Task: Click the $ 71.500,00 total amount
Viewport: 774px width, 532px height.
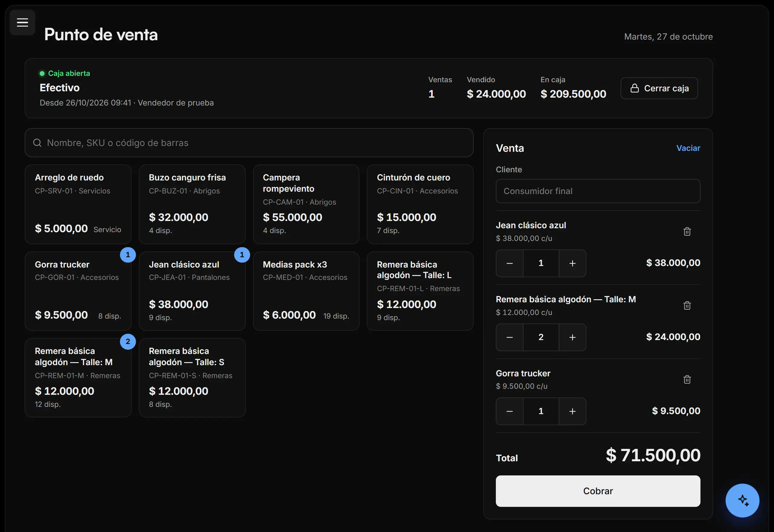Action: click(653, 455)
